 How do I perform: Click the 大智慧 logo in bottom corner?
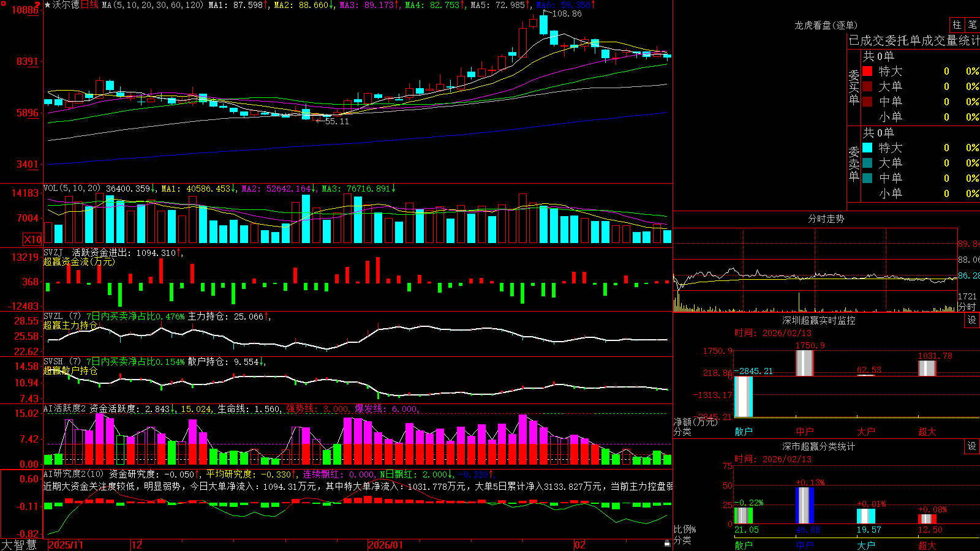point(19,544)
